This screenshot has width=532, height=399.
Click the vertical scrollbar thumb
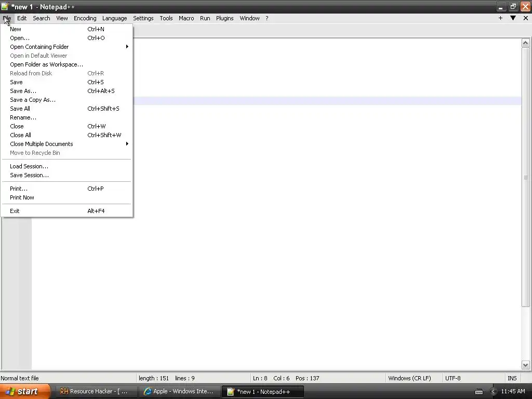526,177
